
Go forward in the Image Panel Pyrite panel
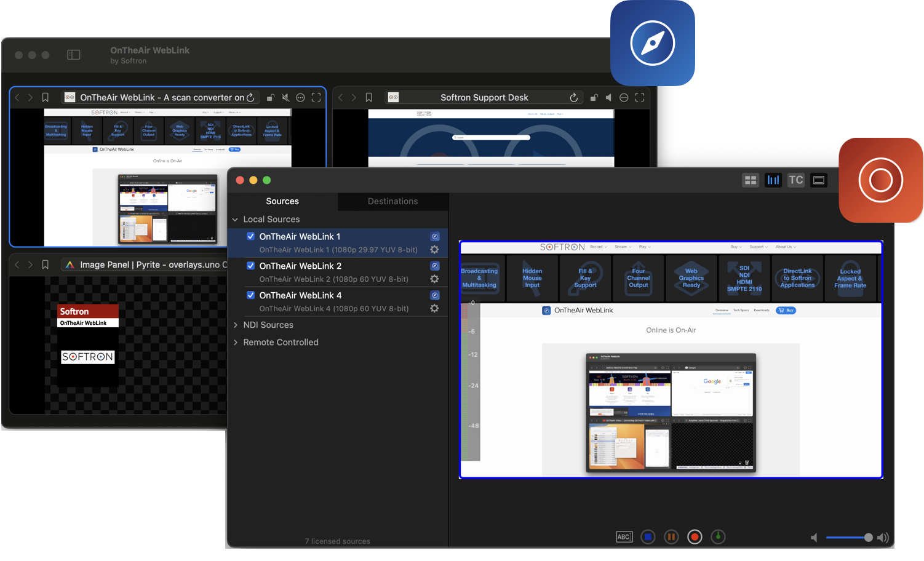coord(30,265)
